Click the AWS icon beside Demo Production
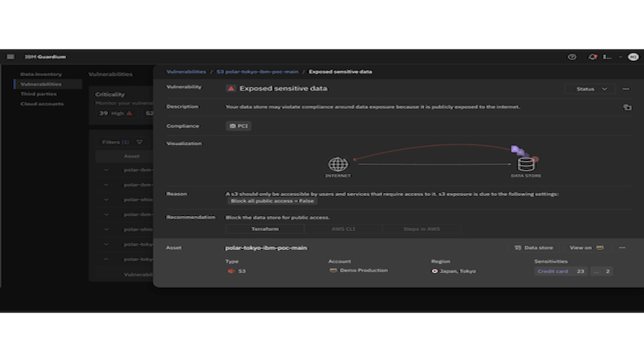Viewport: 644px width, 362px height. [333, 270]
